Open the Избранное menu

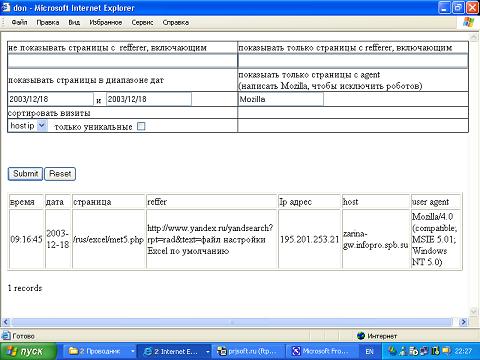pos(106,22)
